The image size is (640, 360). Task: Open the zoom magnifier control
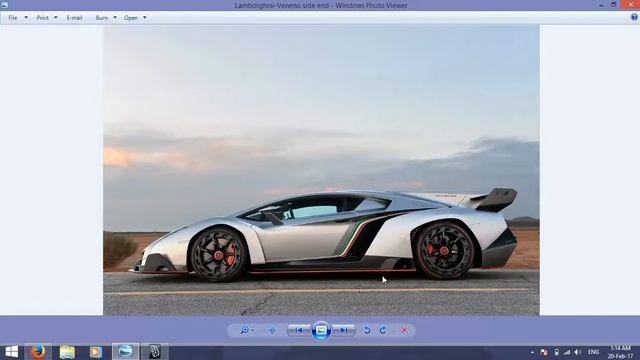point(247,330)
